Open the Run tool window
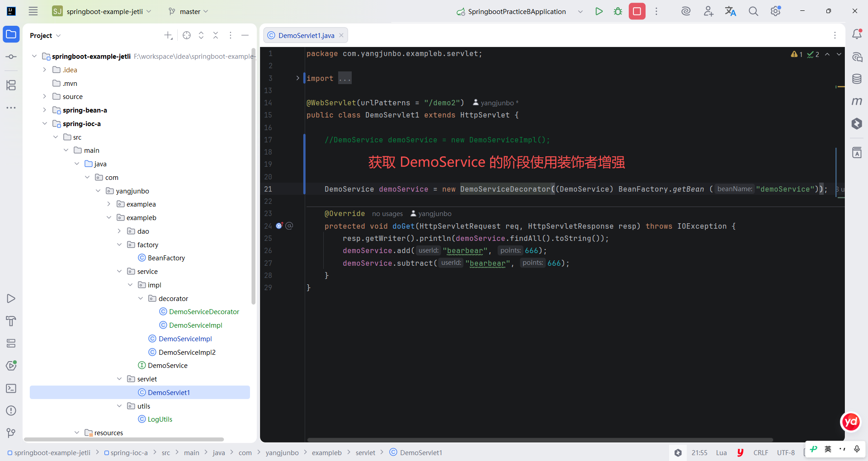 11,298
